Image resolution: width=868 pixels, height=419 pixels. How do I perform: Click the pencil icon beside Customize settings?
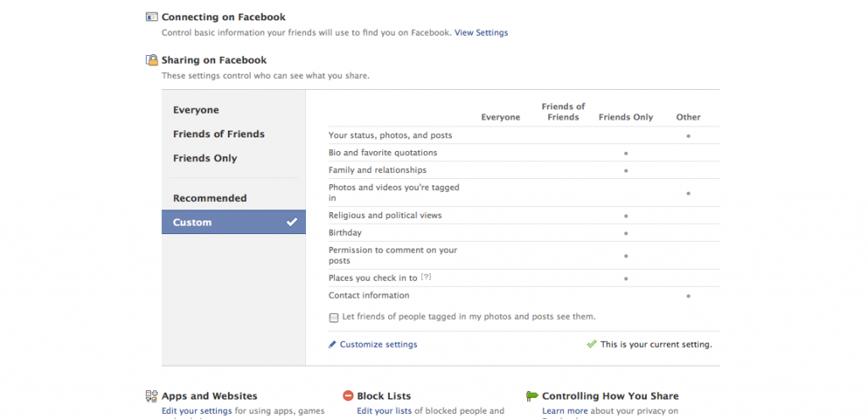(332, 344)
